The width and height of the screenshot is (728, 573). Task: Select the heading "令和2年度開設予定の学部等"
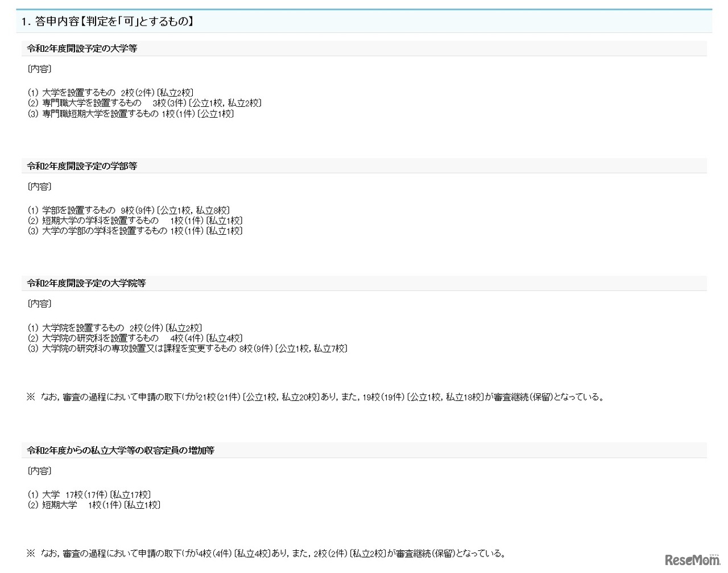pyautogui.click(x=82, y=167)
